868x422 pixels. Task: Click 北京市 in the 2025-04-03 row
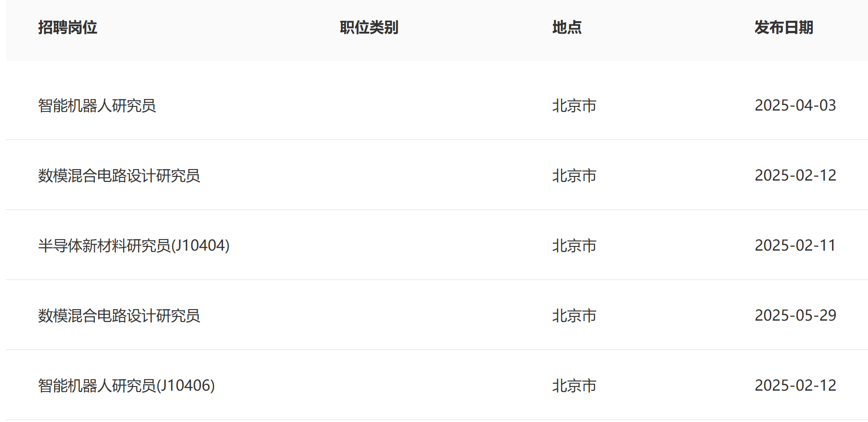pos(574,105)
